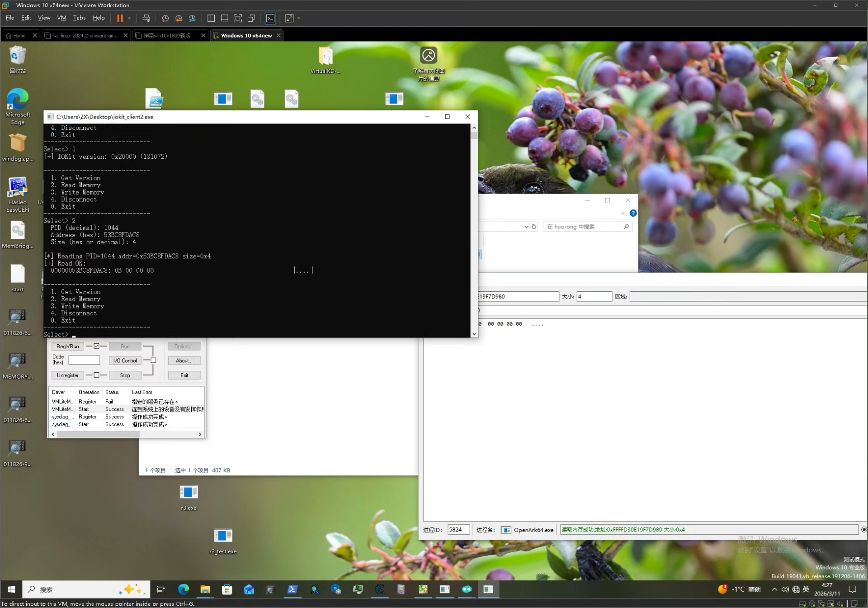Viewport: 868px width, 608px height.
Task: Click the volume icon in system tray
Action: click(x=785, y=589)
